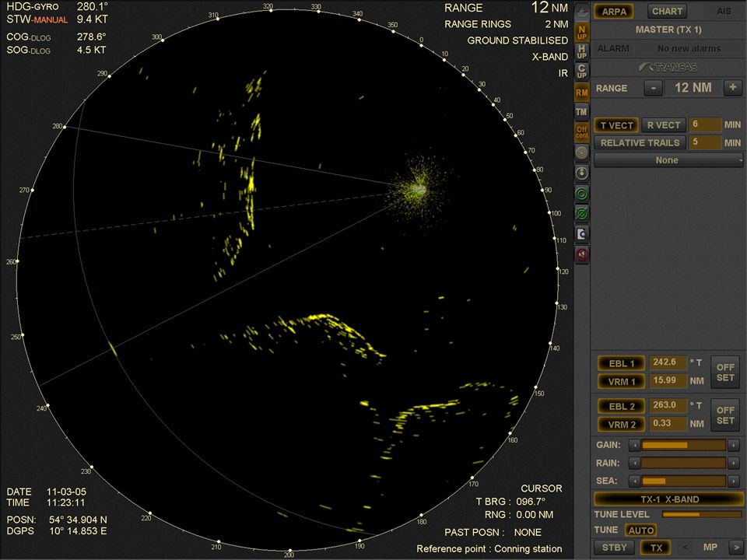This screenshot has height=560, width=747.
Task: Click the MASTER (TX 1) label
Action: (668, 30)
